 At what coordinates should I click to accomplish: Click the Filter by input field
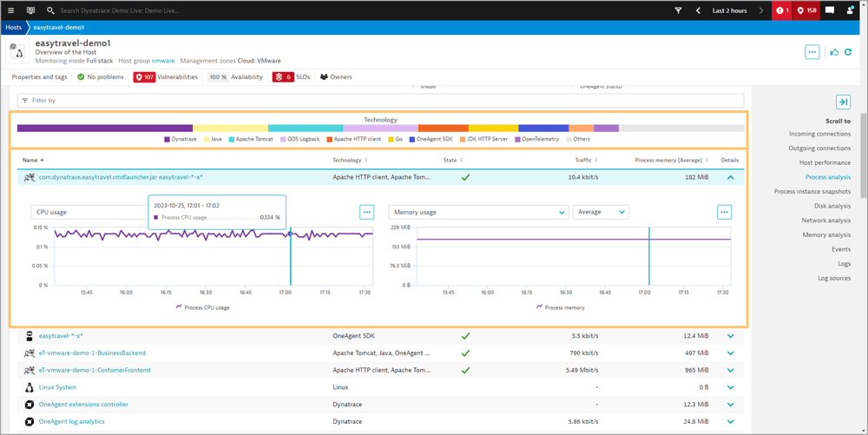pyautogui.click(x=380, y=100)
